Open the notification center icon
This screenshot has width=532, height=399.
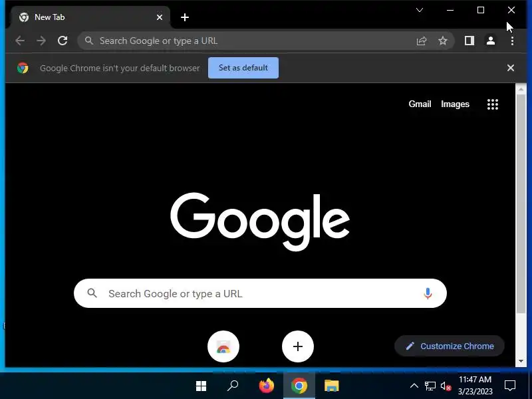pos(510,386)
